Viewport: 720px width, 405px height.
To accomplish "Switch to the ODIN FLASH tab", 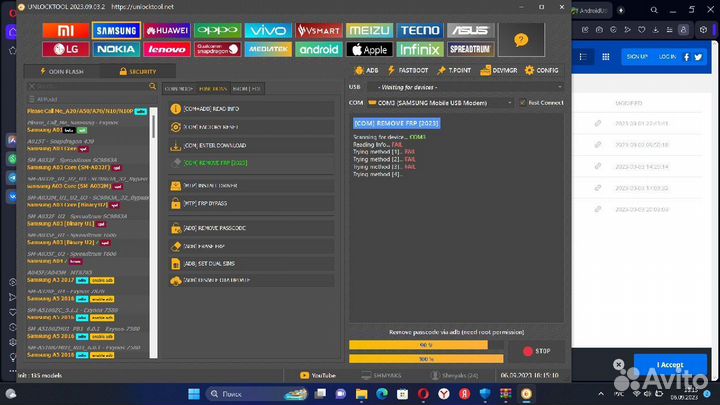I will click(62, 72).
